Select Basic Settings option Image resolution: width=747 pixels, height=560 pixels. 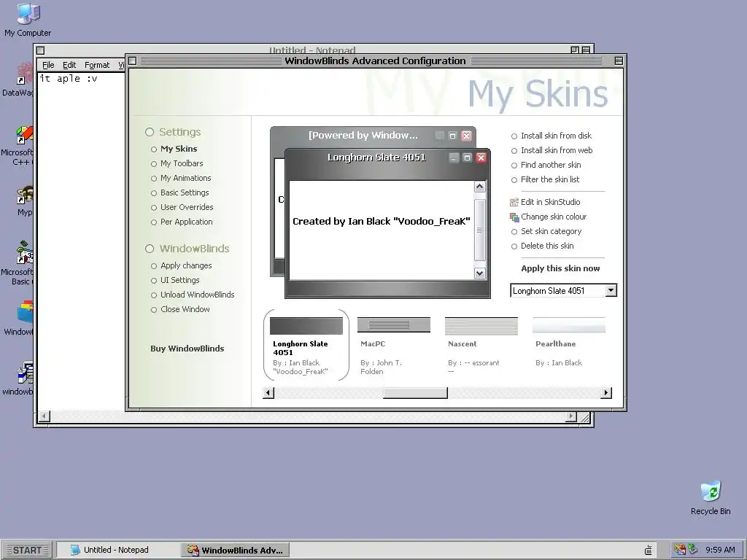click(x=179, y=192)
